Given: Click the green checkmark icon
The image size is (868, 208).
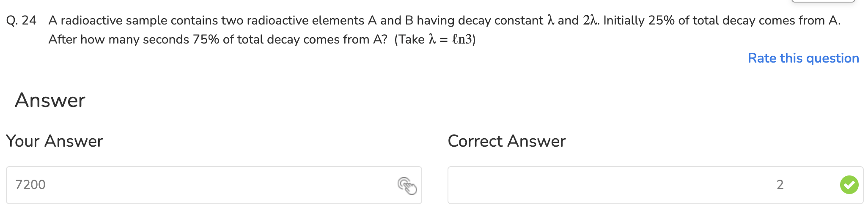Looking at the screenshot, I should coord(849,185).
